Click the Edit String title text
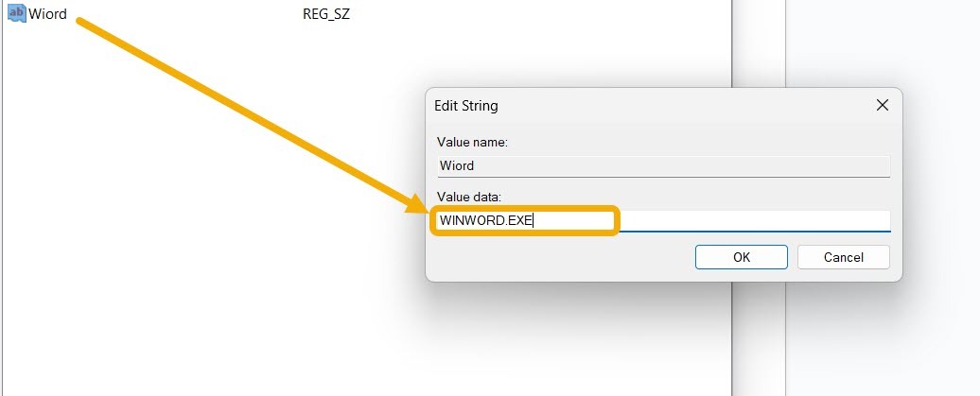 tap(465, 106)
